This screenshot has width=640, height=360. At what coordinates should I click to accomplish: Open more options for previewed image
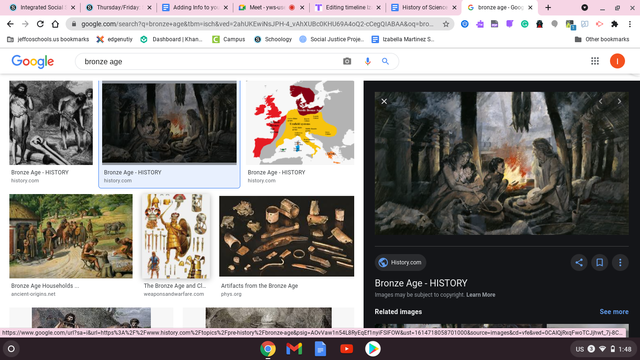point(620,262)
